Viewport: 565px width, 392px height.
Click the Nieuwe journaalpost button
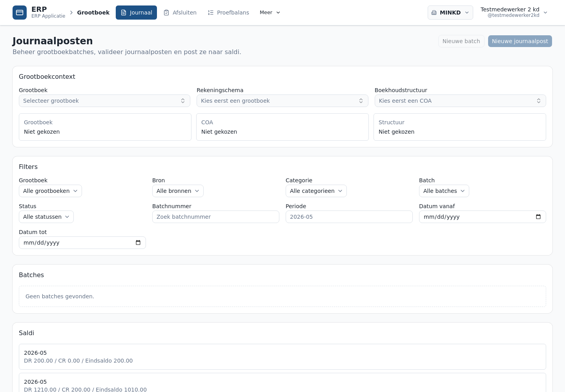click(x=520, y=41)
